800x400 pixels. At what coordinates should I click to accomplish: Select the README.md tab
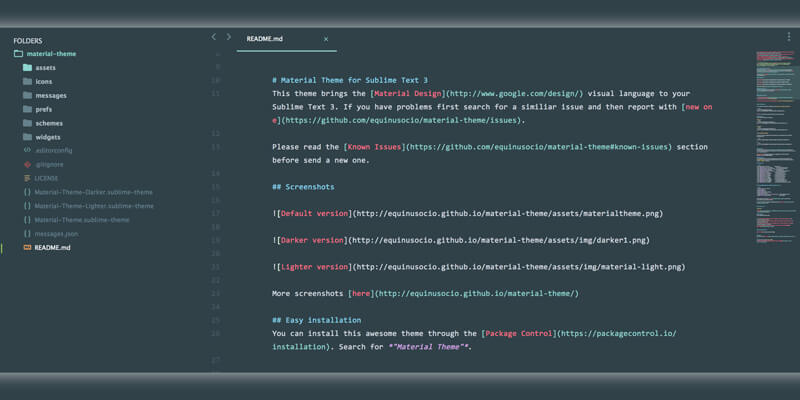click(x=265, y=39)
